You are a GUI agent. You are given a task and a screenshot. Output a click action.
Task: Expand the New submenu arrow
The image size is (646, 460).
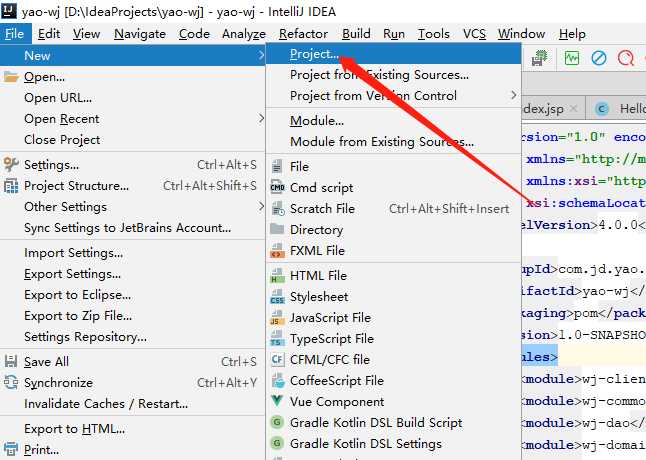260,55
